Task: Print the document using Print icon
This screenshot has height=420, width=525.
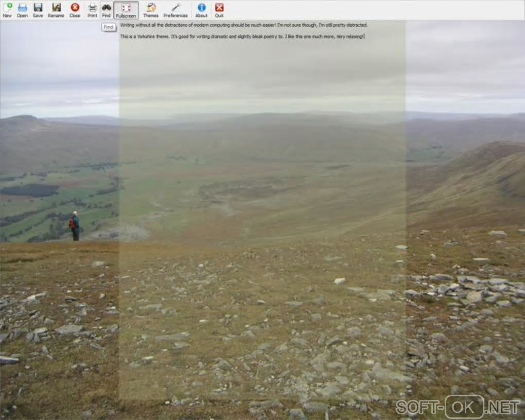Action: coord(92,10)
